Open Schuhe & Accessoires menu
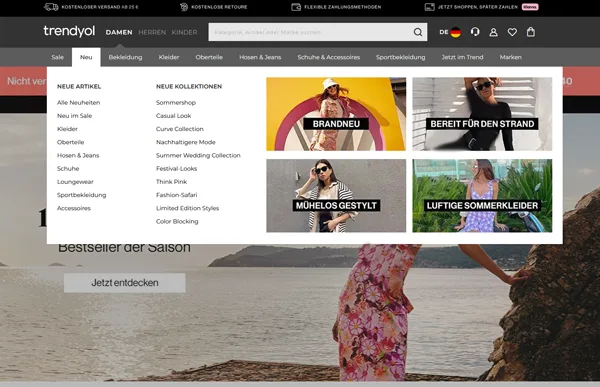This screenshot has width=600, height=387. 329,57
